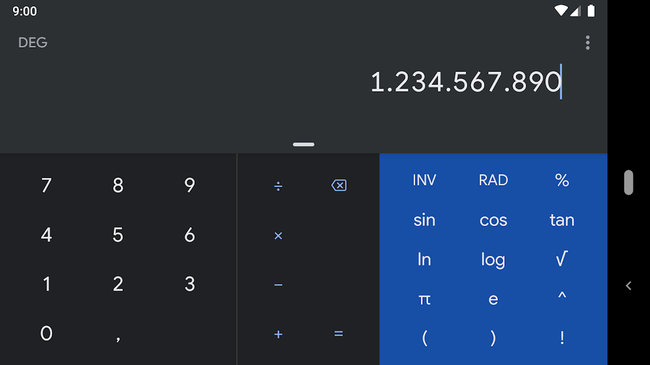Tap the ln natural log function
The image size is (650, 365).
[x=424, y=259]
